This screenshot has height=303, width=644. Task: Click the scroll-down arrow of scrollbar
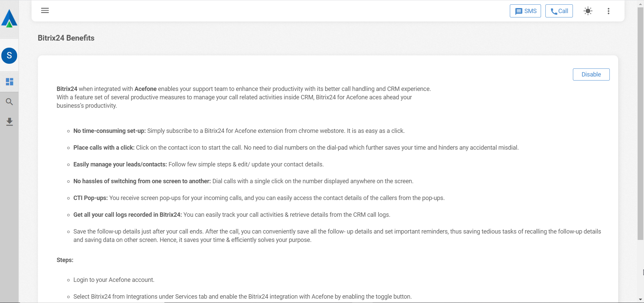[x=640, y=299]
